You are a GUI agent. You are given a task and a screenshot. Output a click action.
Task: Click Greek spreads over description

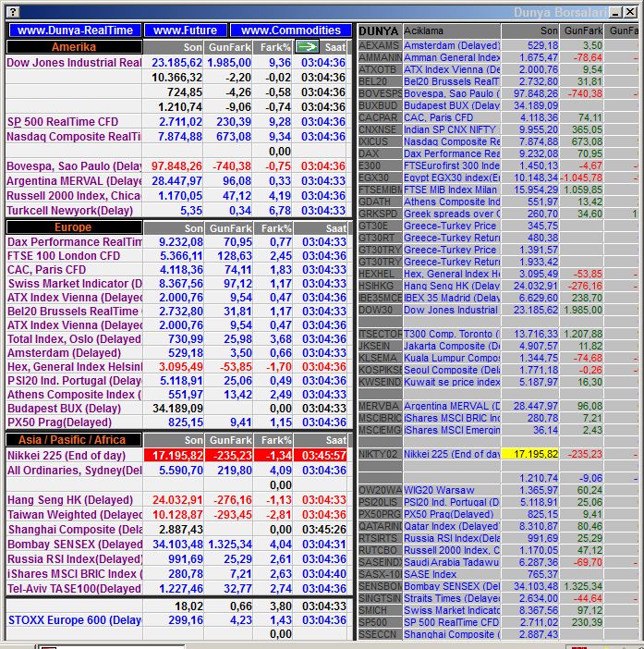(x=451, y=214)
